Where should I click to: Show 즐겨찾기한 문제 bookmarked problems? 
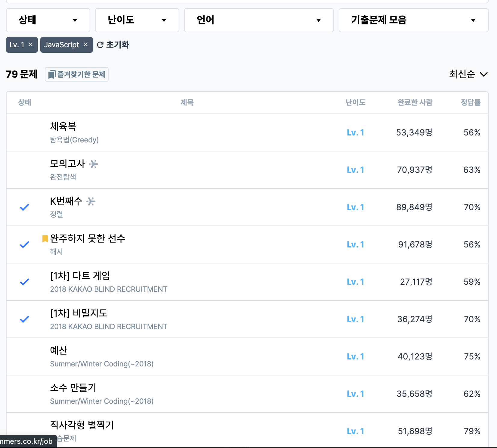click(x=77, y=74)
